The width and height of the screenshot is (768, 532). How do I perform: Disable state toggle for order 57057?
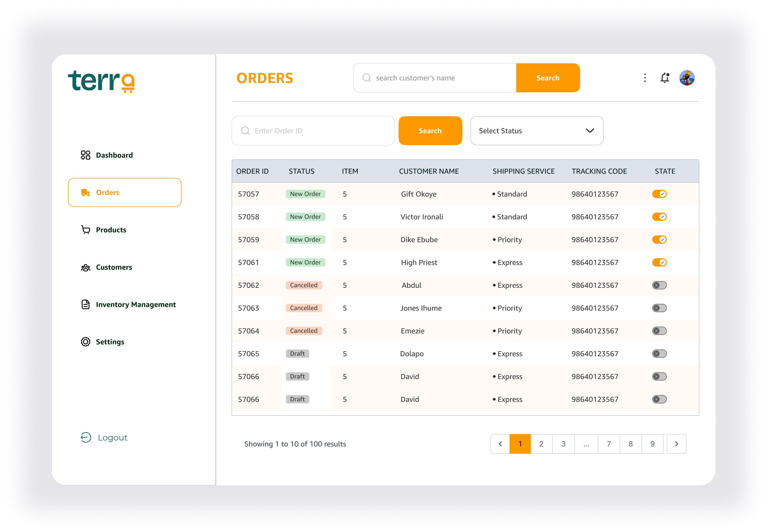(x=659, y=194)
